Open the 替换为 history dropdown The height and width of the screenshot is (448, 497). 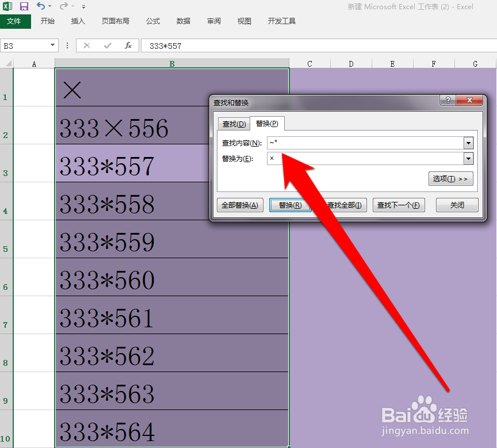[469, 159]
